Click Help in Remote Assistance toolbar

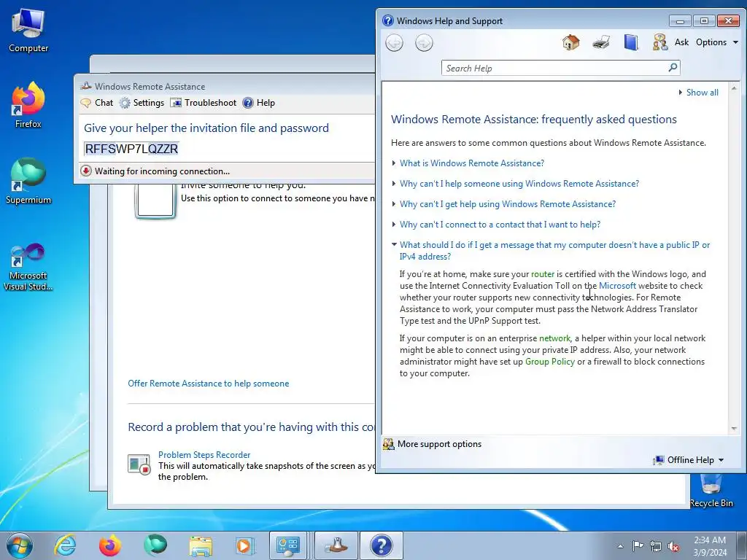(259, 103)
